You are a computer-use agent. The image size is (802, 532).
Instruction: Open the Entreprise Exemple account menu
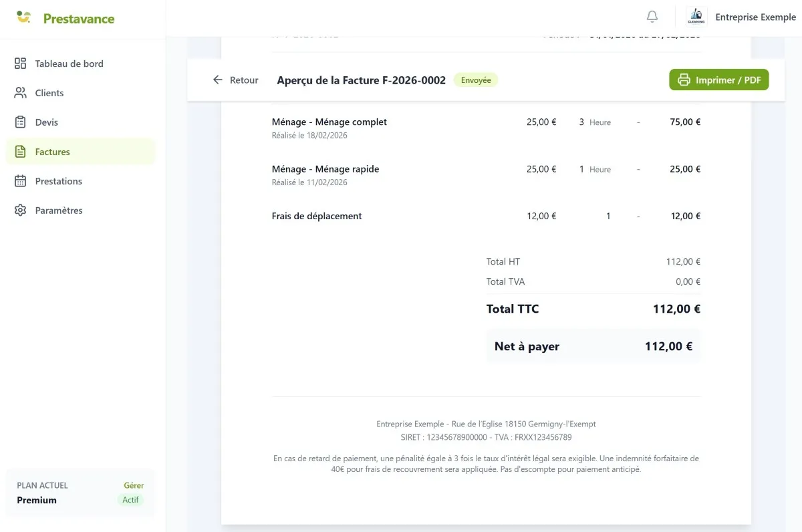pos(755,17)
